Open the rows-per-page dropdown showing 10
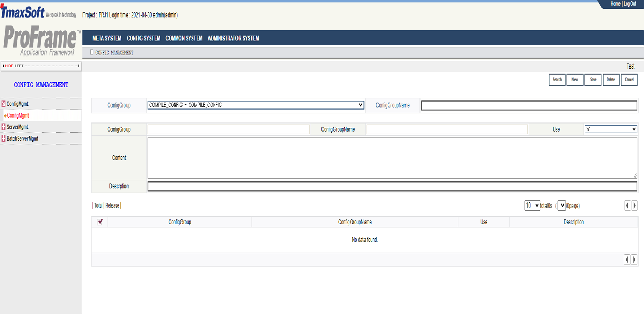 (x=532, y=206)
